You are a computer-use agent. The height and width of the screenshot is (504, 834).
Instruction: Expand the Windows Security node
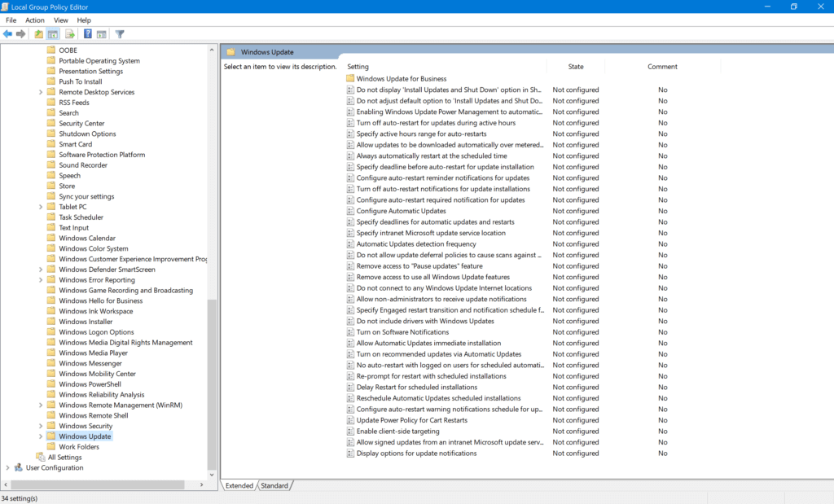(x=41, y=426)
